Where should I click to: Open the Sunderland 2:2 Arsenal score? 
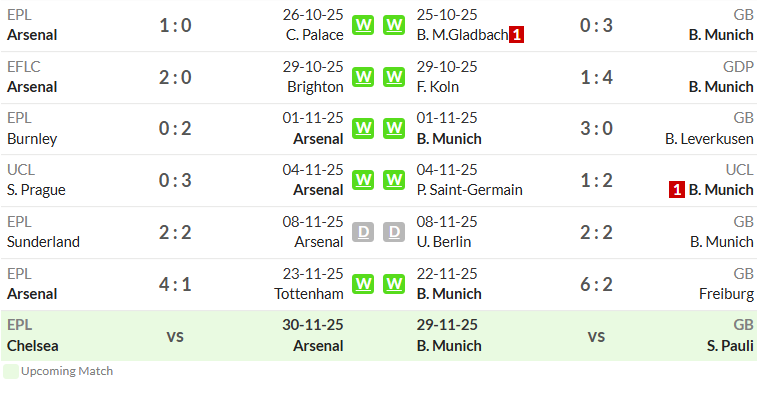click(175, 232)
